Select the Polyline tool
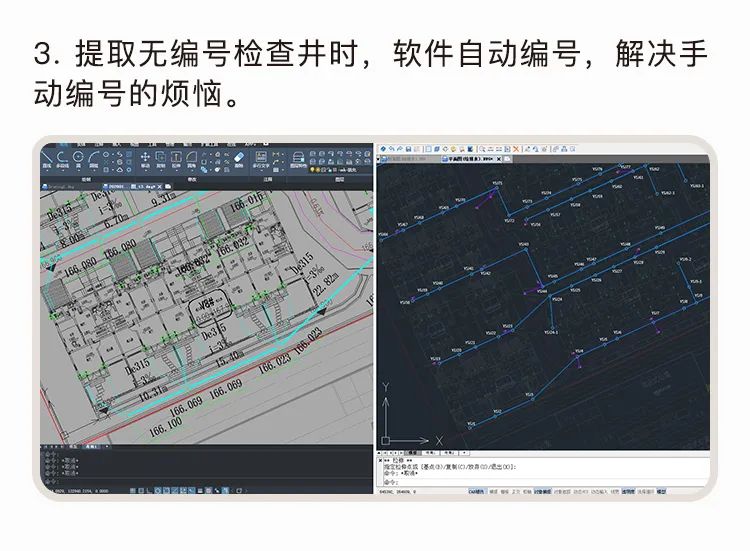Screen dimensions: 750x551 [x=63, y=158]
